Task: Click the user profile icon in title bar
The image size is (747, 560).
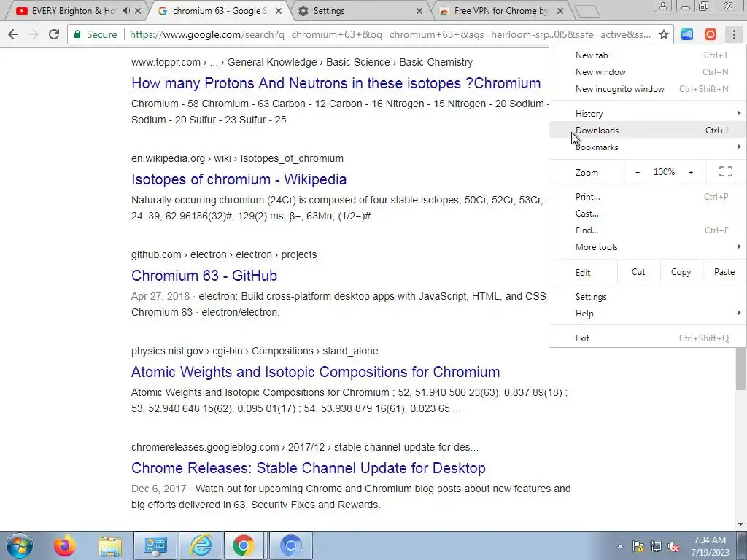Action: (x=662, y=6)
